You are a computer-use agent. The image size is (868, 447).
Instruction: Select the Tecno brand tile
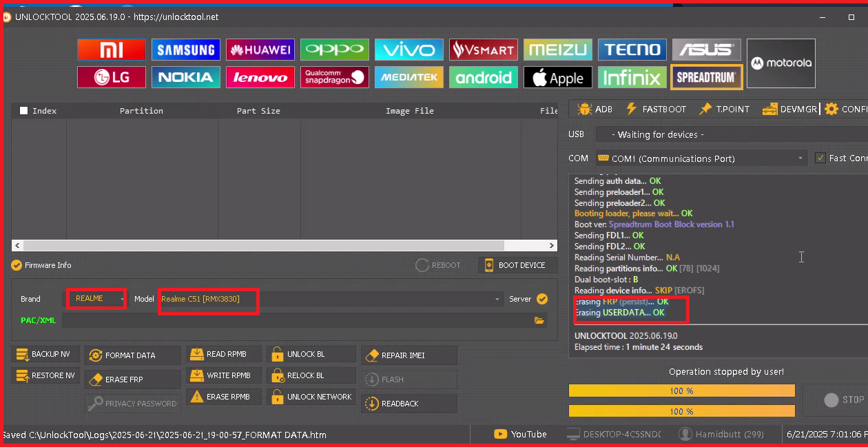coord(632,50)
